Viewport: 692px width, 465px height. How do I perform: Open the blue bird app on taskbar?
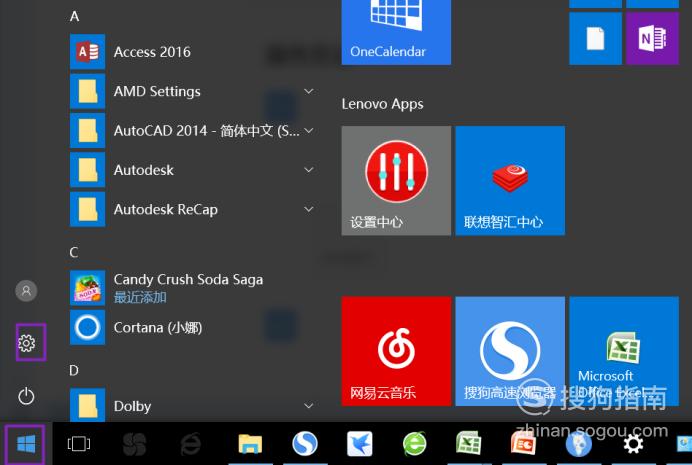[360, 444]
